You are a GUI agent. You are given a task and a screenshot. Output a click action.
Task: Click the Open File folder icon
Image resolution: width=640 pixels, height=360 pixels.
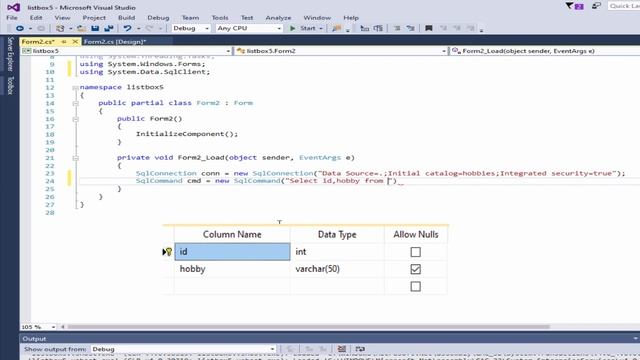[82, 28]
